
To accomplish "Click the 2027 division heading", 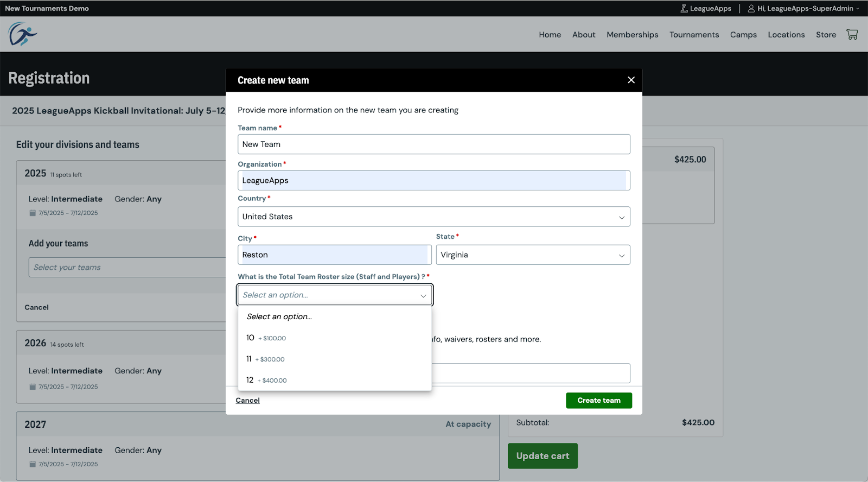I will click(x=35, y=424).
